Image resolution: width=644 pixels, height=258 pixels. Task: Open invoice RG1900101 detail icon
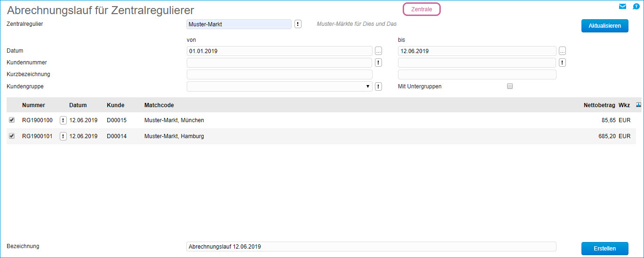[x=64, y=136]
